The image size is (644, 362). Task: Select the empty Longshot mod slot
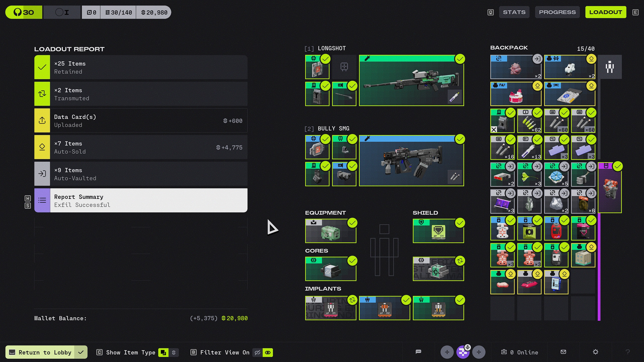click(344, 67)
